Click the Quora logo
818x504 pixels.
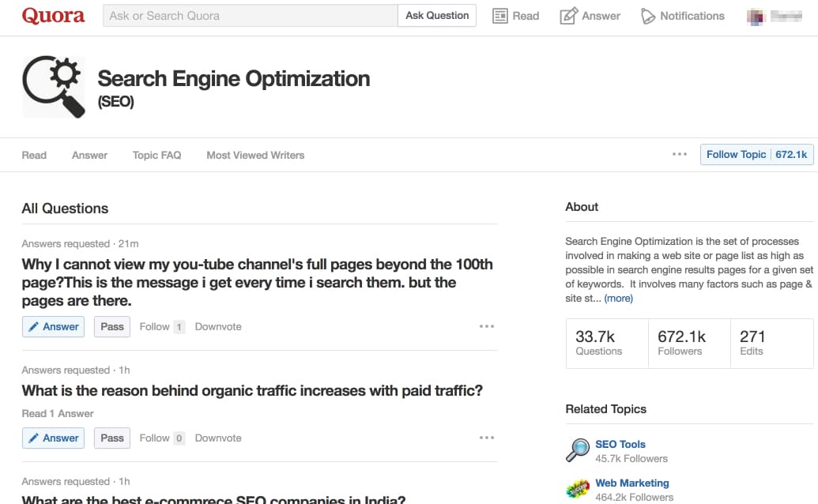point(53,16)
